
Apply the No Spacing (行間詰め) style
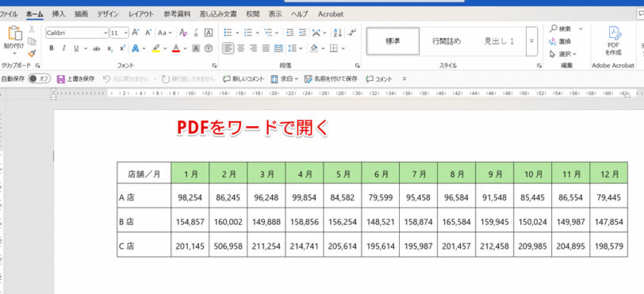(x=447, y=41)
